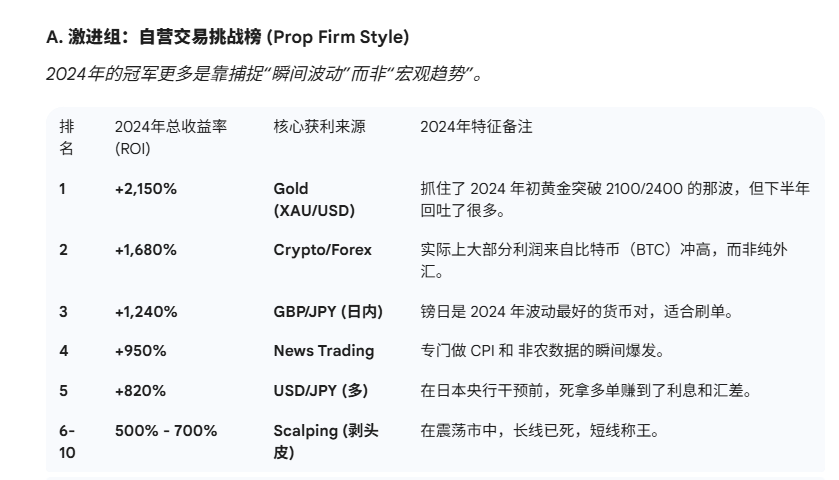Image resolution: width=839 pixels, height=480 pixels.
Task: Click the "核心获利来源" column header
Action: (319, 127)
